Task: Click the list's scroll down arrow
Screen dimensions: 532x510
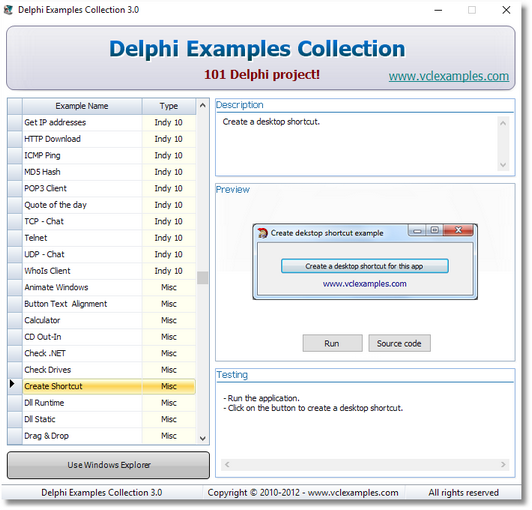Action: coord(203,438)
